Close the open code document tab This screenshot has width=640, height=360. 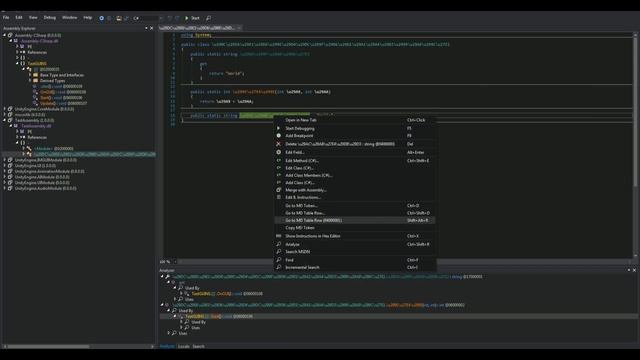coord(239,28)
